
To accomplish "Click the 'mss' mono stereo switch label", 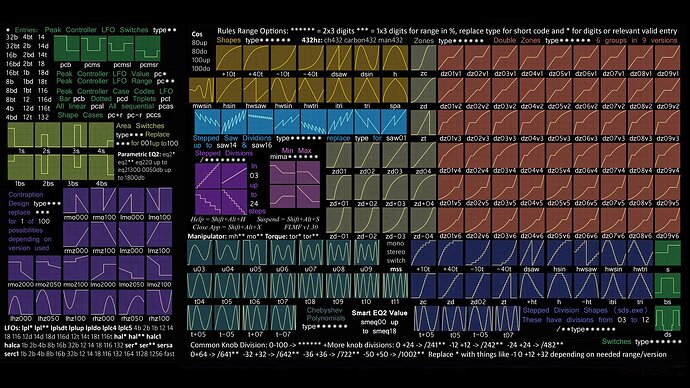I will click(396, 269).
